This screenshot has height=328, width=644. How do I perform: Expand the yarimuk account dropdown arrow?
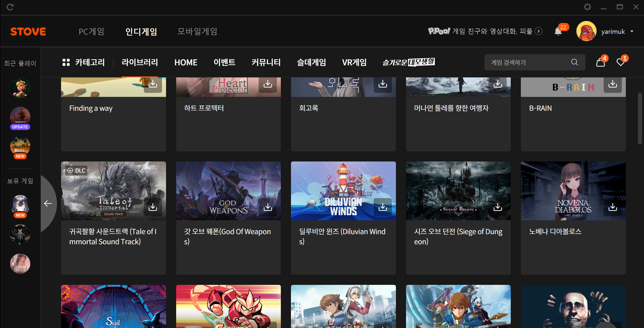(x=632, y=32)
